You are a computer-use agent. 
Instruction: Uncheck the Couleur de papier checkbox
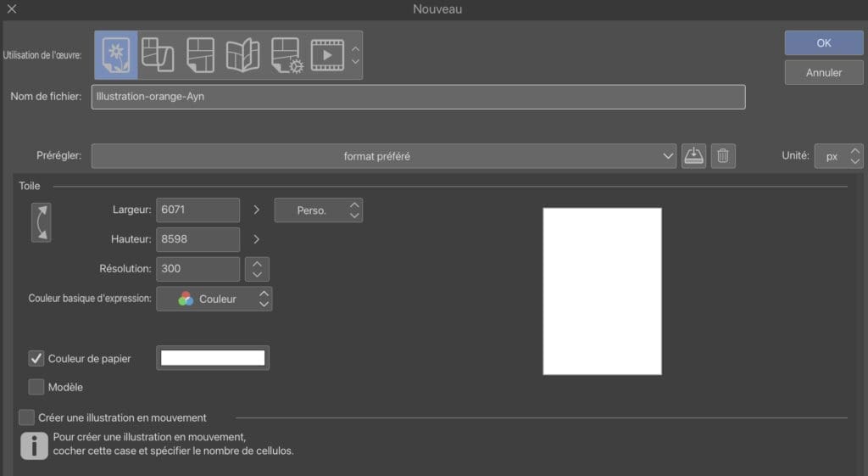tap(36, 359)
